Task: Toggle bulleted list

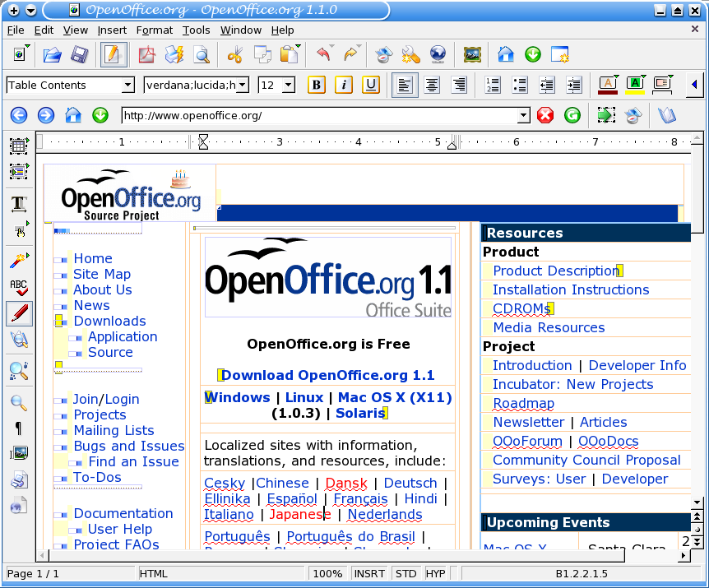Action: [x=520, y=85]
